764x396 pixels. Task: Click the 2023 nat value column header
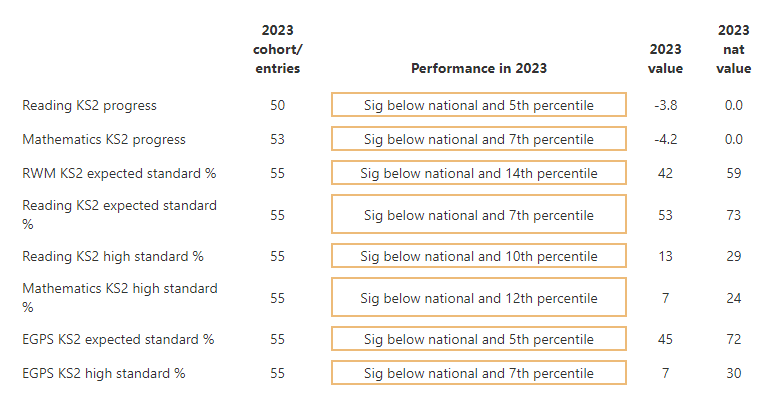(733, 49)
